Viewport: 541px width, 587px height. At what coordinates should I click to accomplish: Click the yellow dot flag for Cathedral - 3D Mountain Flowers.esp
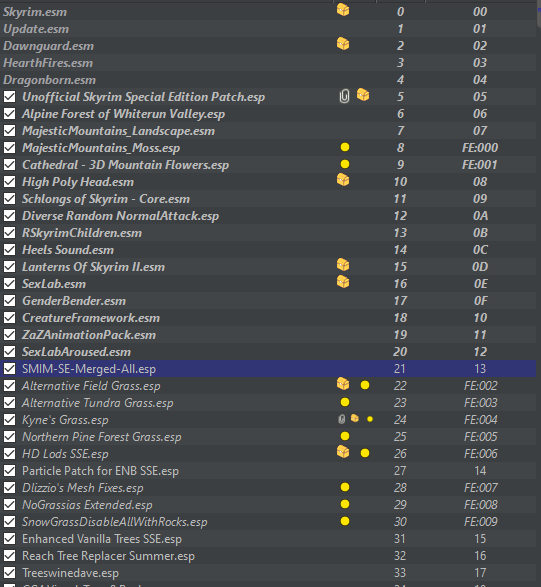point(345,164)
